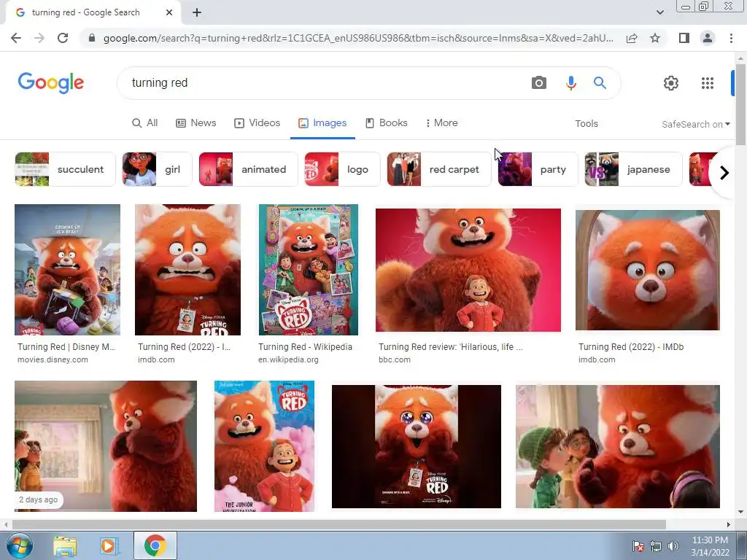Open the network status tray icon

coord(656,546)
